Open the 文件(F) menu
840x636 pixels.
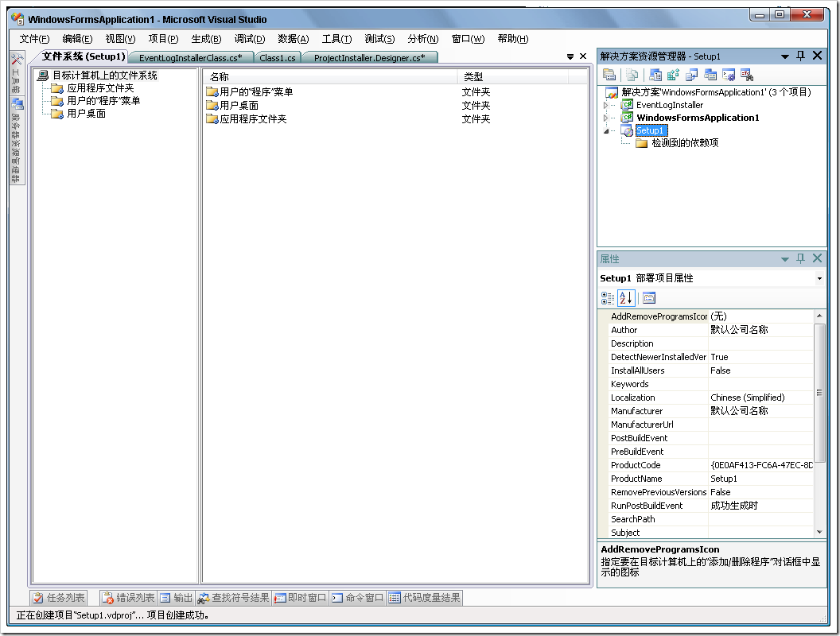34,38
